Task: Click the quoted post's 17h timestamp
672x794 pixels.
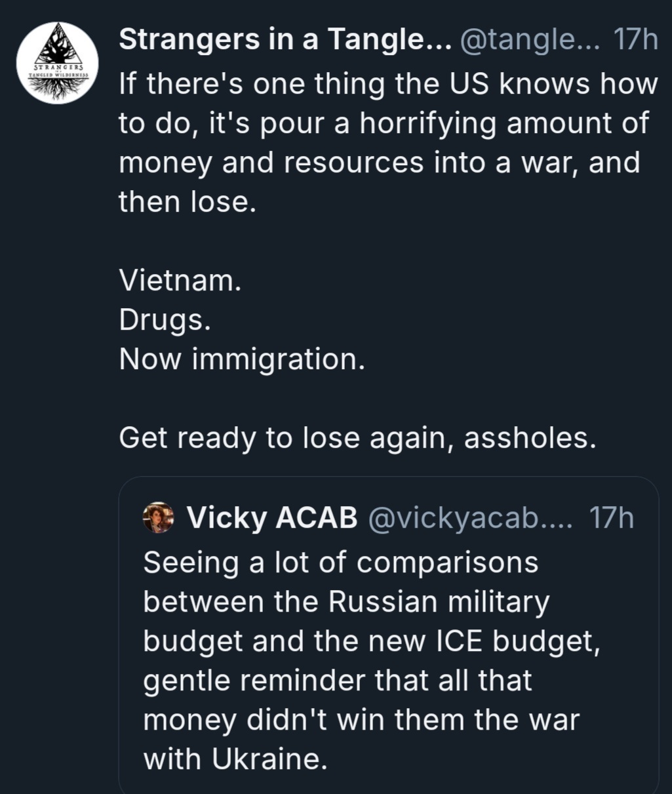Action: click(611, 519)
